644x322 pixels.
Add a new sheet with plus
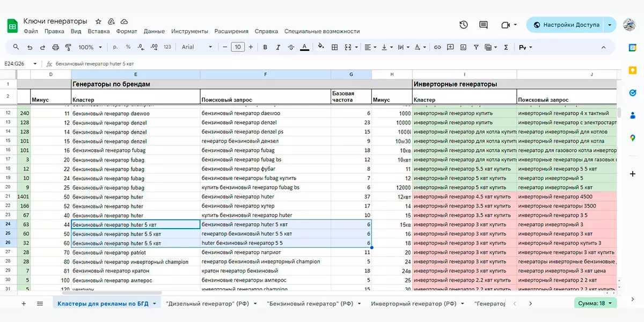(x=24, y=303)
